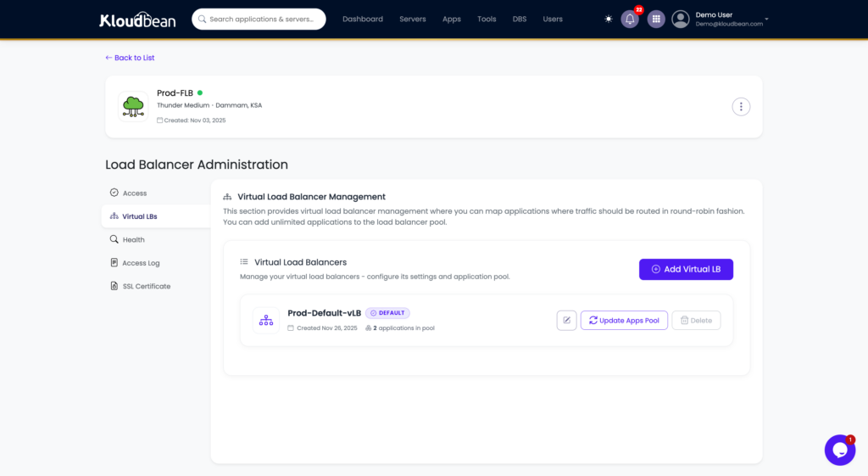Screen dimensions: 868x476
Task: Click the Virtual LBs network icon in sidebar
Action: coord(114,216)
